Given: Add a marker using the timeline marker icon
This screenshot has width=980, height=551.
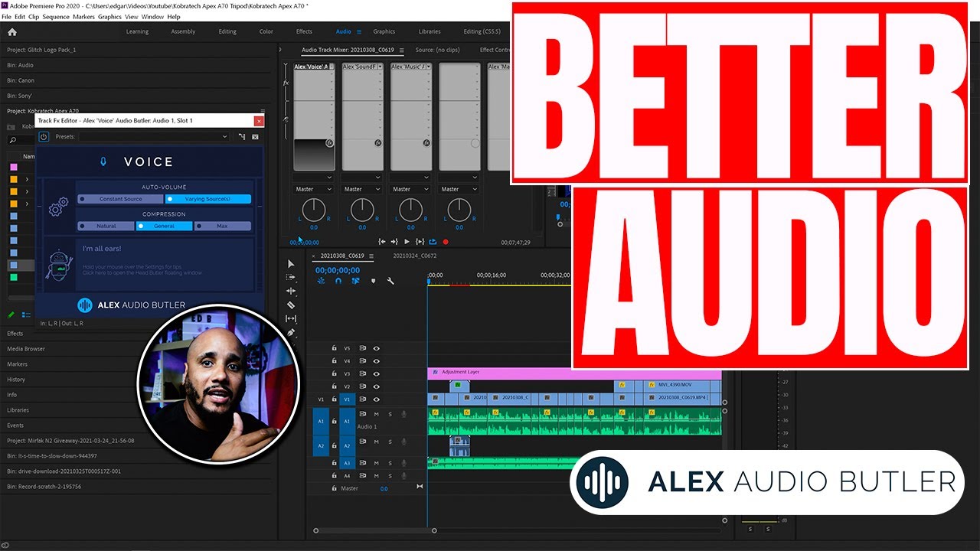Looking at the screenshot, I should [373, 281].
